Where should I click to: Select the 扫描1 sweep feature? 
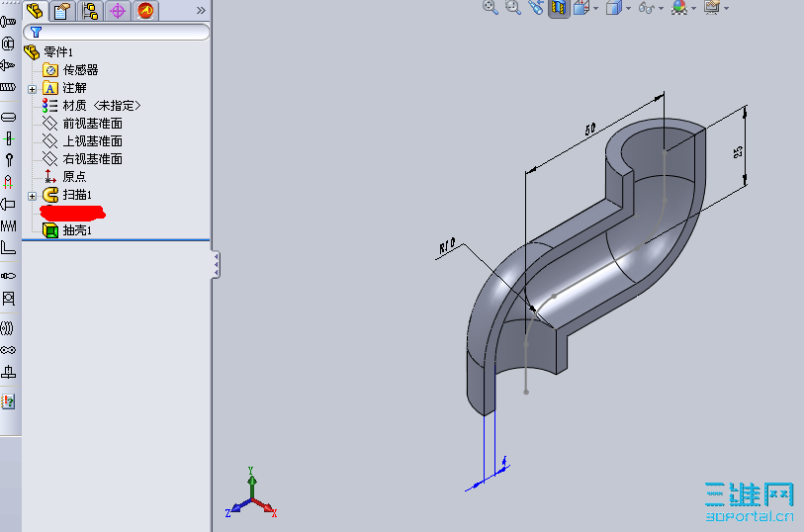67,195
